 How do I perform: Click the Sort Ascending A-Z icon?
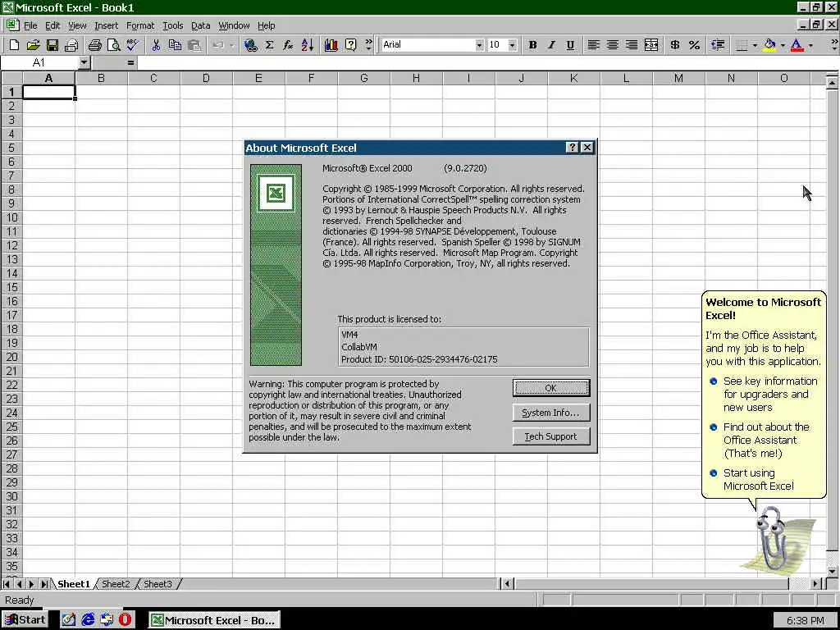pyautogui.click(x=308, y=45)
